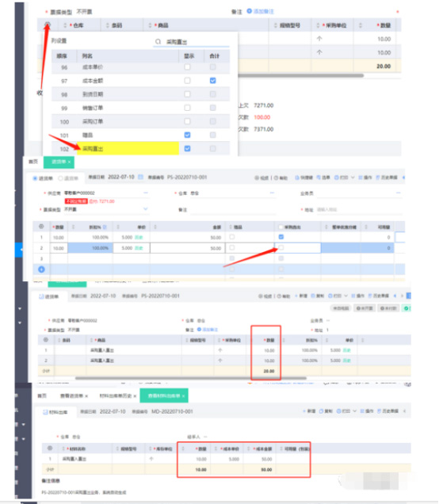Open column settings gear in top table header

coord(48,25)
